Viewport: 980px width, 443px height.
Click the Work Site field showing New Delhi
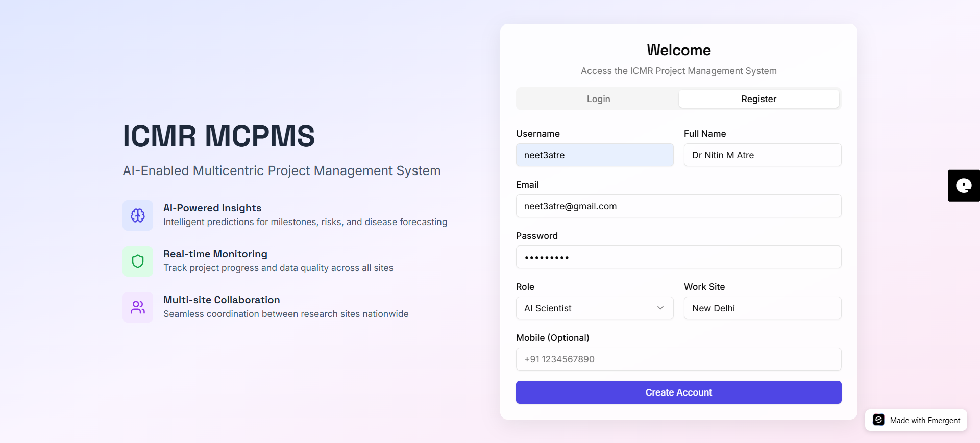pyautogui.click(x=762, y=308)
